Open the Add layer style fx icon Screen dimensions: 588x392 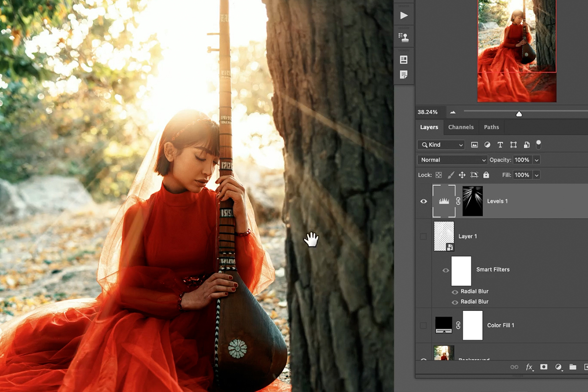pyautogui.click(x=529, y=367)
